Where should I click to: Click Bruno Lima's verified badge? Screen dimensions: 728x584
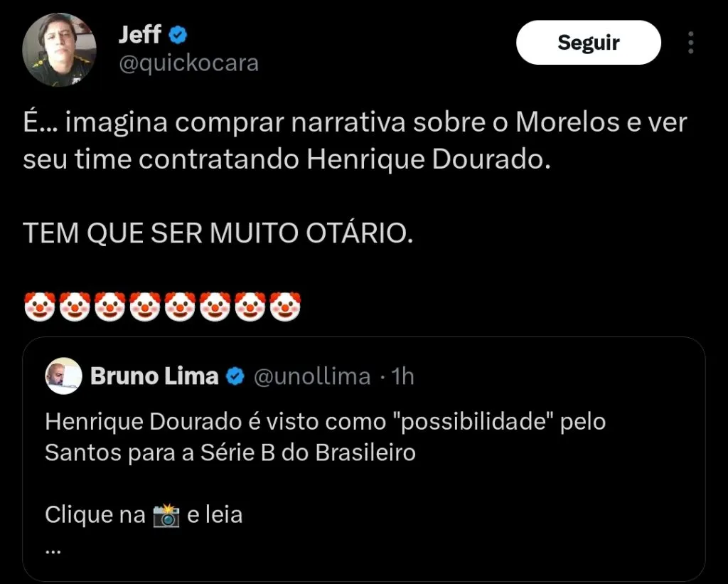pos(235,376)
